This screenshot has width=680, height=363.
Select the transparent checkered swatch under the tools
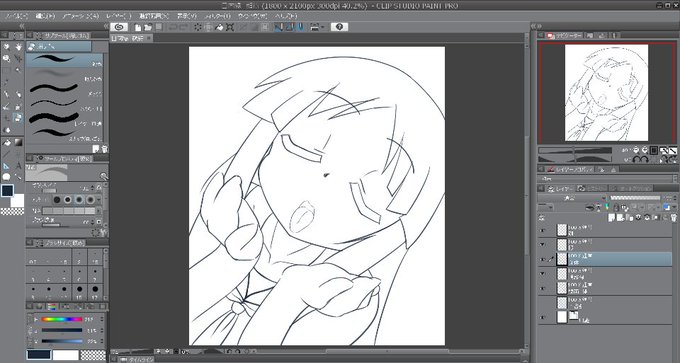[x=12, y=211]
